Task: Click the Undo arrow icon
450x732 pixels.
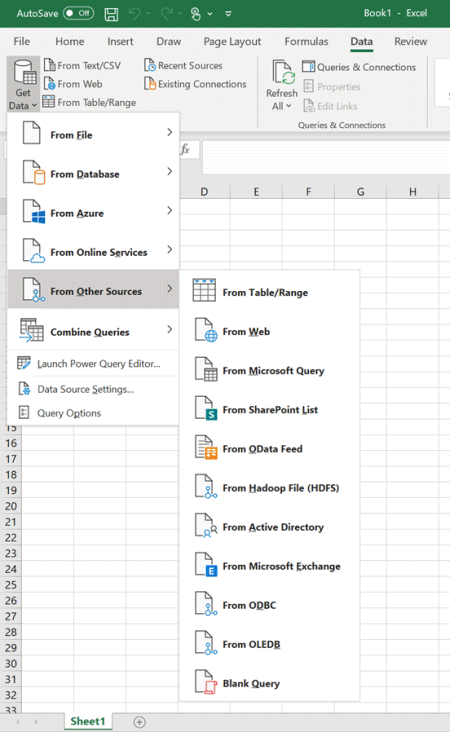Action: click(134, 14)
